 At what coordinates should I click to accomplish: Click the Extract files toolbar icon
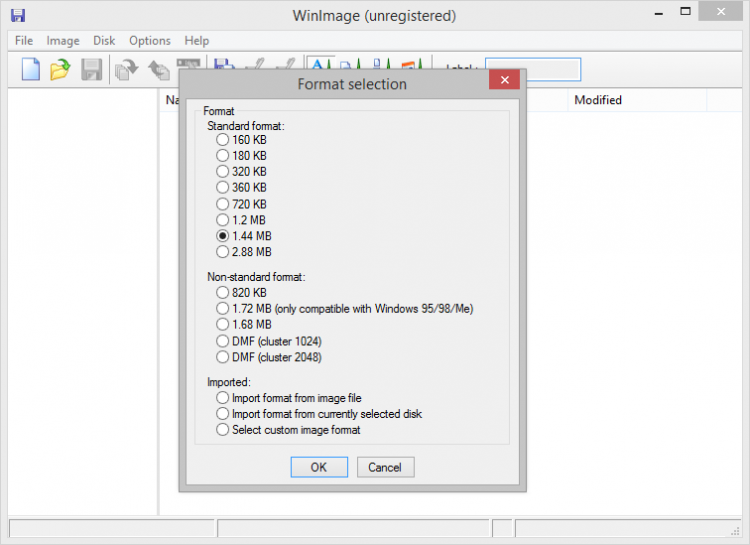158,70
